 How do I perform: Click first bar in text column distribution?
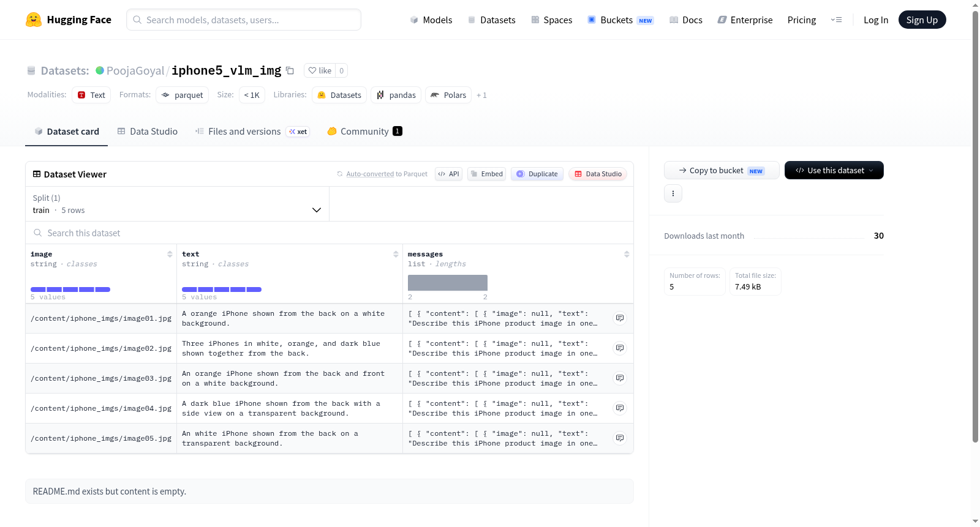pyautogui.click(x=189, y=290)
